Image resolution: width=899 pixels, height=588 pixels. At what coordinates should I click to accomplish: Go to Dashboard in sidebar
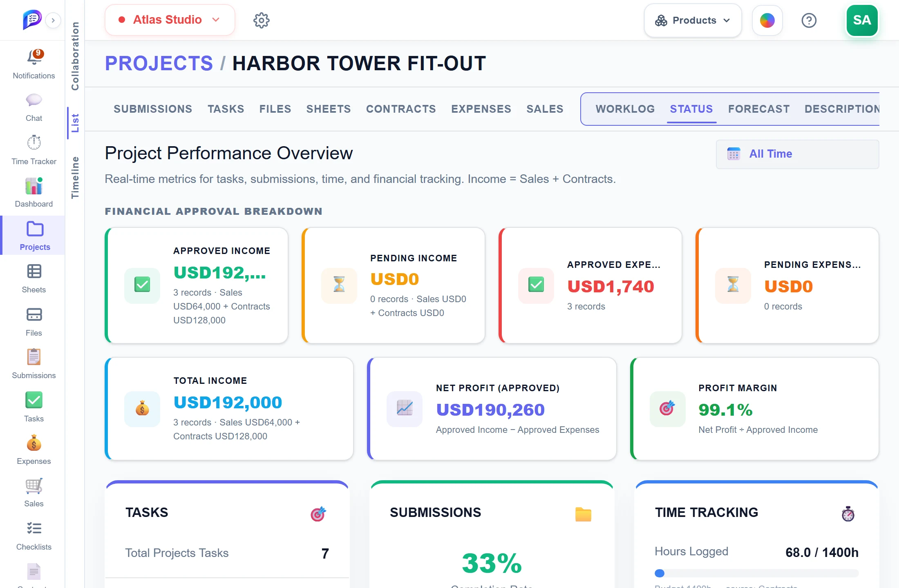coord(34,192)
